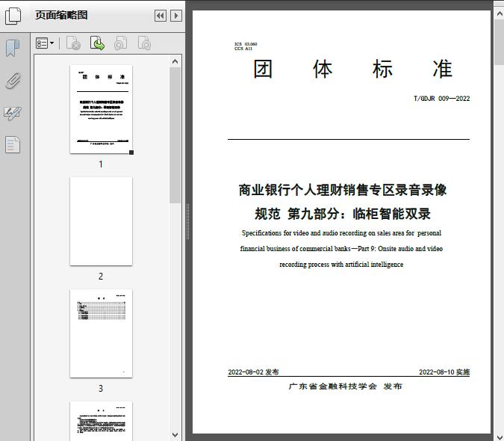Open the thumbnails options dropdown menu
The height and width of the screenshot is (441, 504).
coord(45,44)
